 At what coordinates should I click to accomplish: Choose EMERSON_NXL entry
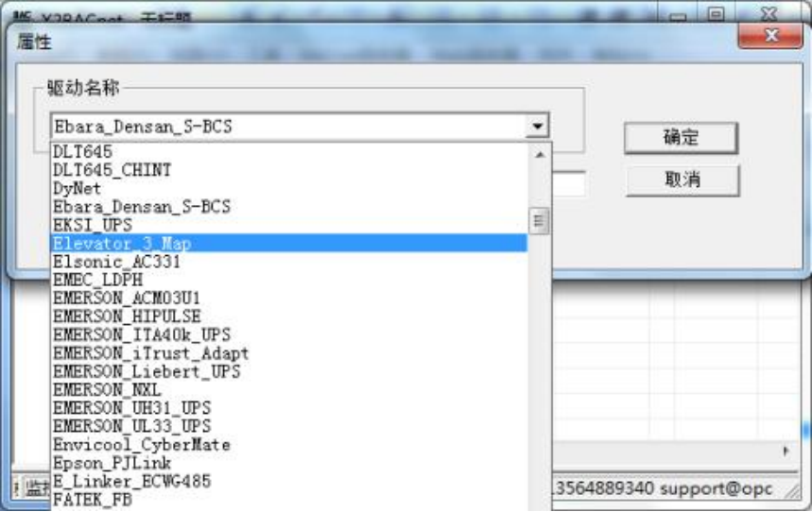(x=289, y=389)
